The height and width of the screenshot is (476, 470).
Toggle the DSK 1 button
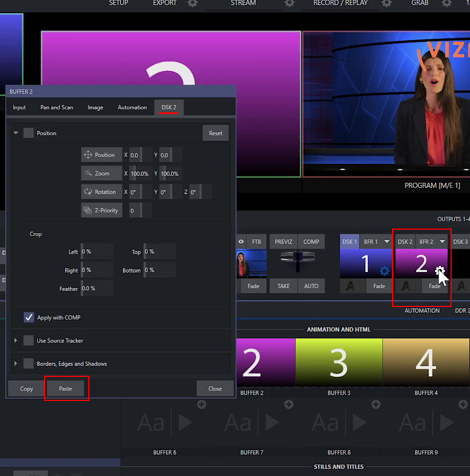[x=350, y=242]
